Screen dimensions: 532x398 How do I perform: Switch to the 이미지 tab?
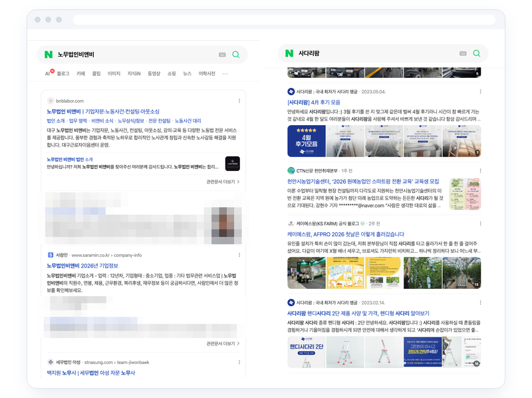click(x=114, y=74)
